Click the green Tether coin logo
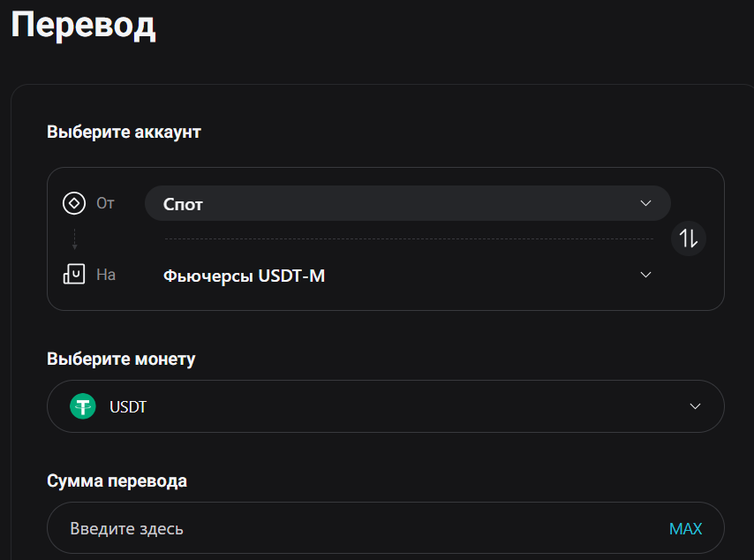This screenshot has width=754, height=560. pos(83,406)
